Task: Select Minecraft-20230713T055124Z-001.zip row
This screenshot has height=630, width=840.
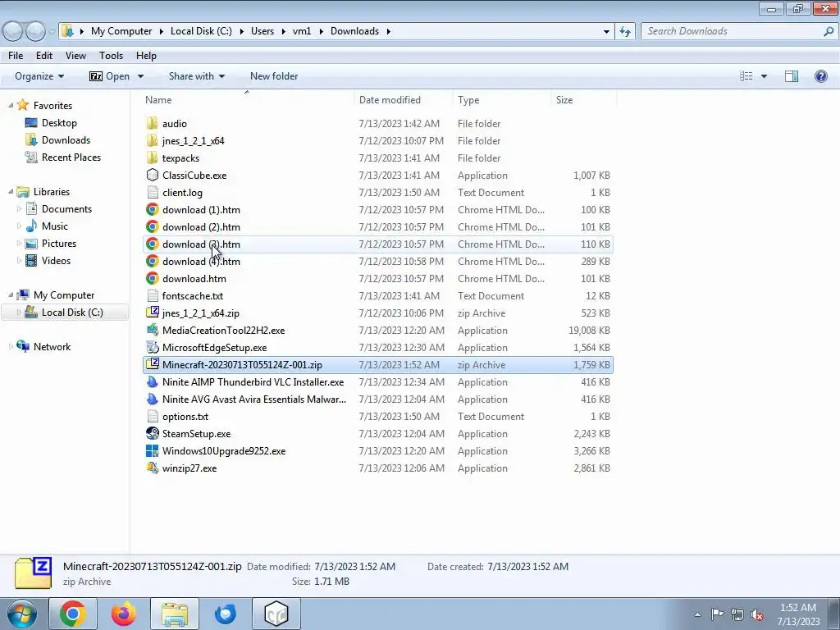Action: pos(377,365)
